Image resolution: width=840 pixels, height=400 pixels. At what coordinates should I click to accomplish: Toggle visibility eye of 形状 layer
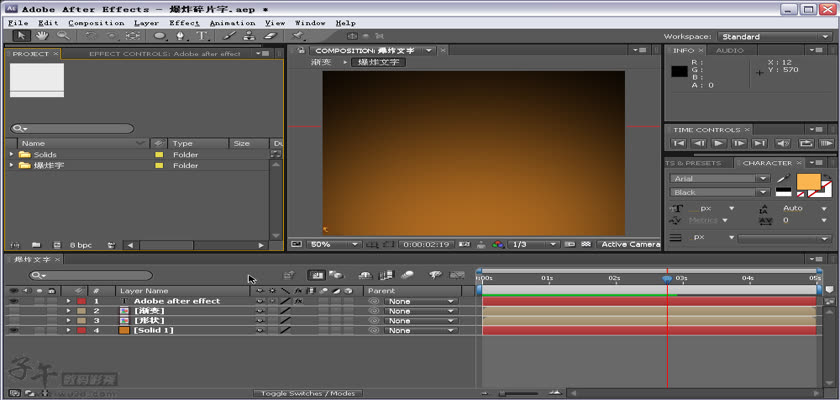coord(13,321)
